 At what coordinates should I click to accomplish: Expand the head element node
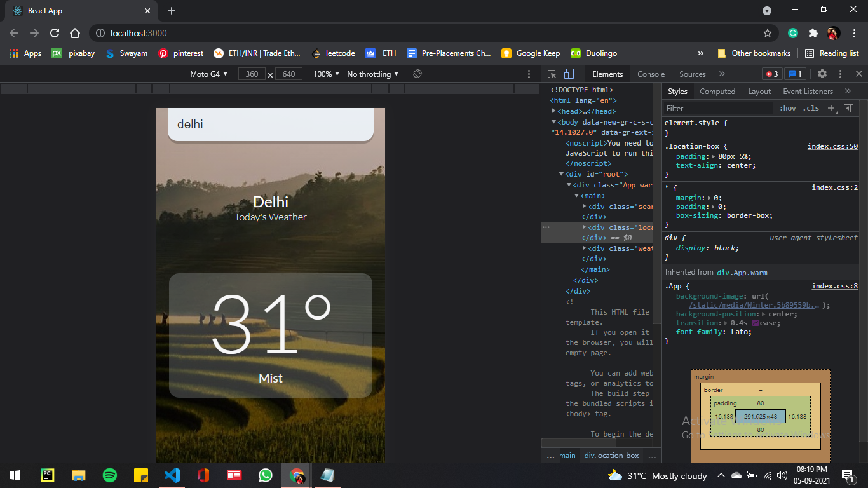tap(554, 111)
